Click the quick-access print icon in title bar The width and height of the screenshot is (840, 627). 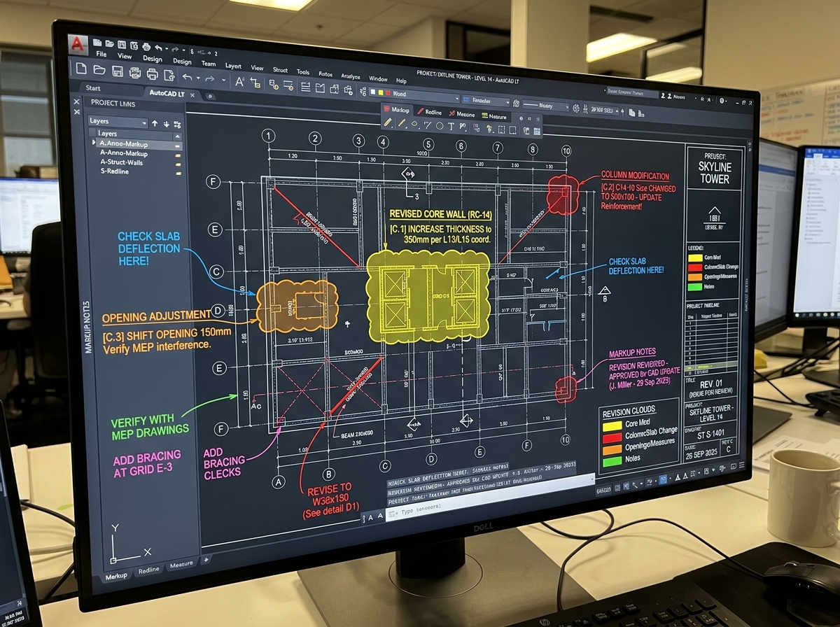pos(146,46)
